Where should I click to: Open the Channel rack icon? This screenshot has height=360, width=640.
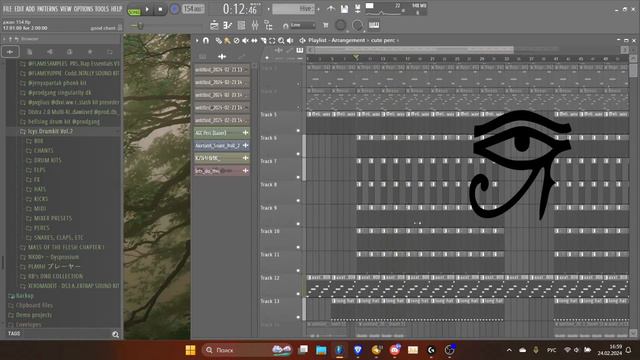pos(241,25)
